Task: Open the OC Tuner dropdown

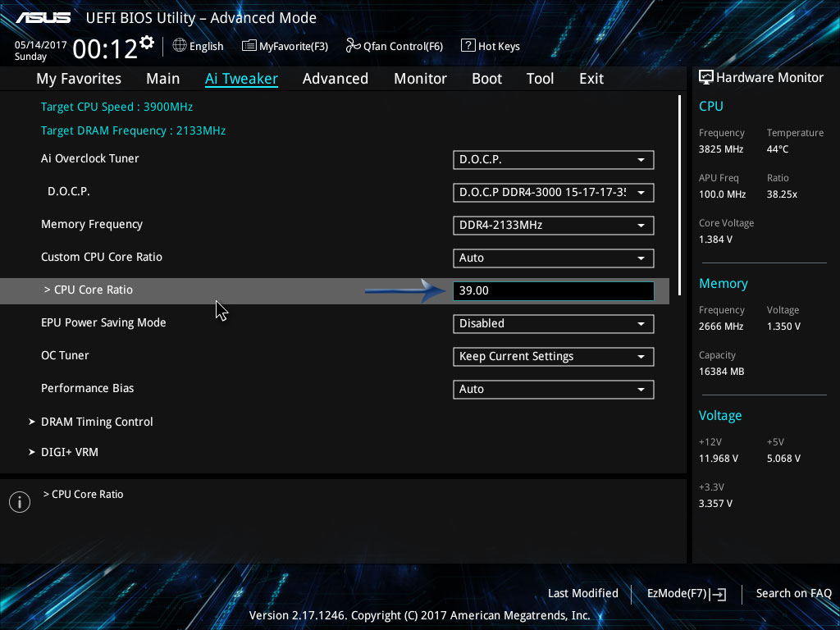Action: (554, 357)
